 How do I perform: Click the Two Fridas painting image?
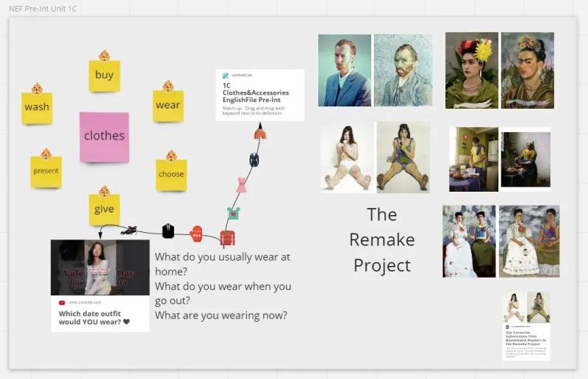[x=529, y=241]
